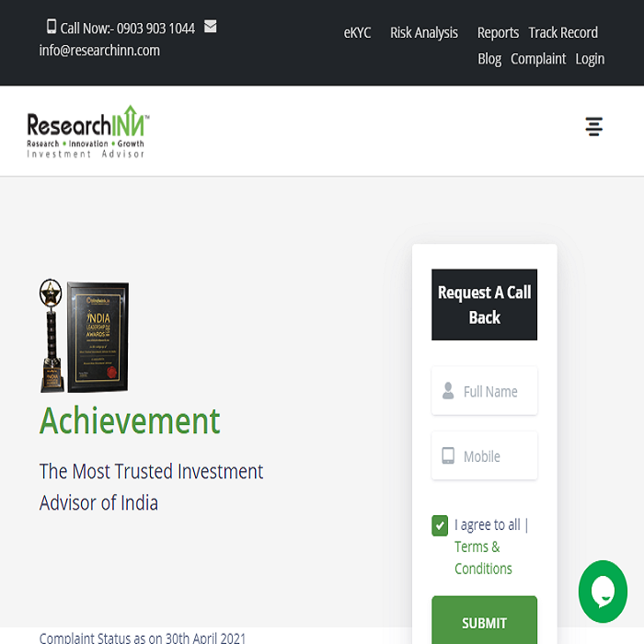Open the hamburger menu icon

click(594, 127)
